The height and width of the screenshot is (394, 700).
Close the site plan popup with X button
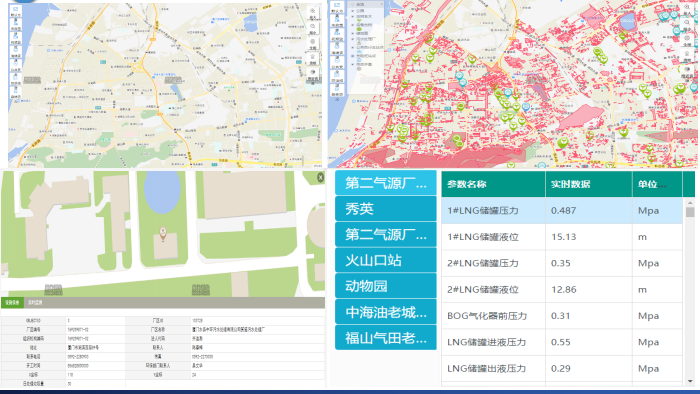click(321, 178)
